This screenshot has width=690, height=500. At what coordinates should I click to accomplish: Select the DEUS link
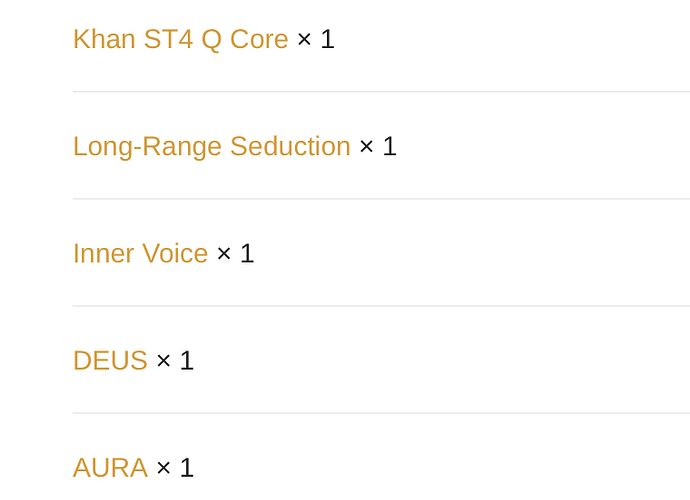click(110, 360)
